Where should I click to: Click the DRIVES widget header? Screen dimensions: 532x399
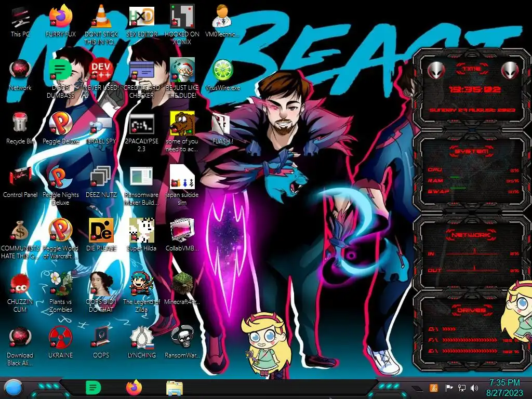click(471, 310)
